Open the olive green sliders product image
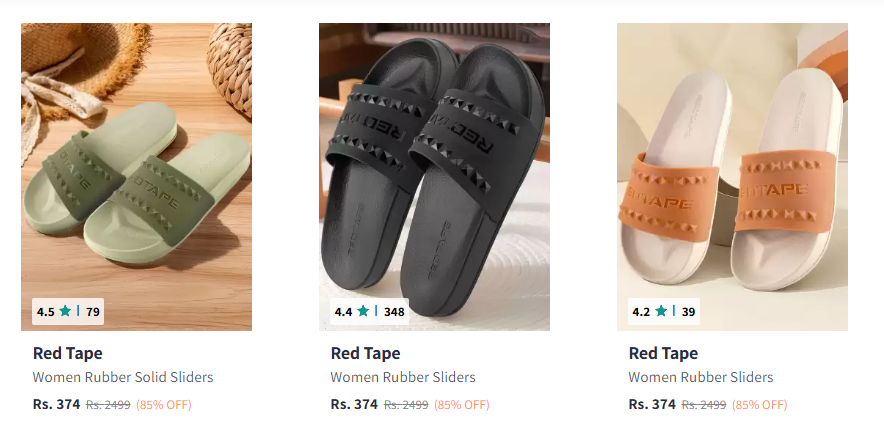The image size is (884, 430). tap(136, 176)
